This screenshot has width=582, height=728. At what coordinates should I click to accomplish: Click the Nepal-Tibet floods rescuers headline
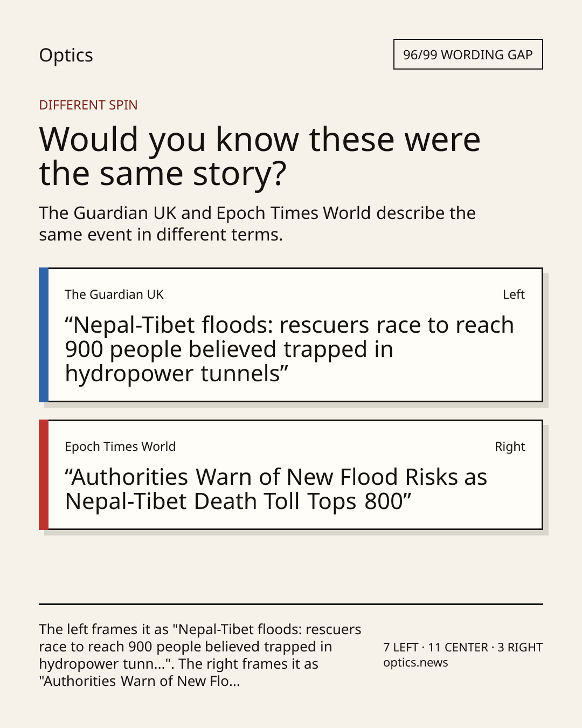(289, 349)
